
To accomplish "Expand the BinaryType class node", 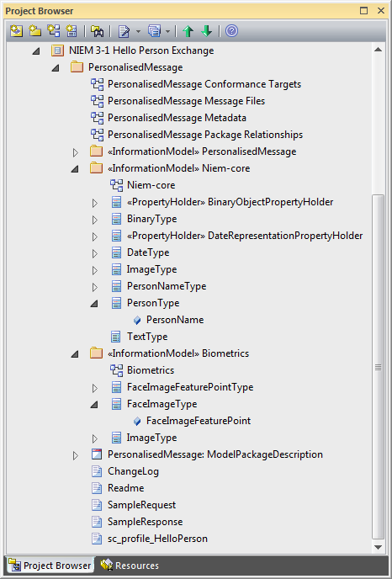I will click(x=95, y=220).
